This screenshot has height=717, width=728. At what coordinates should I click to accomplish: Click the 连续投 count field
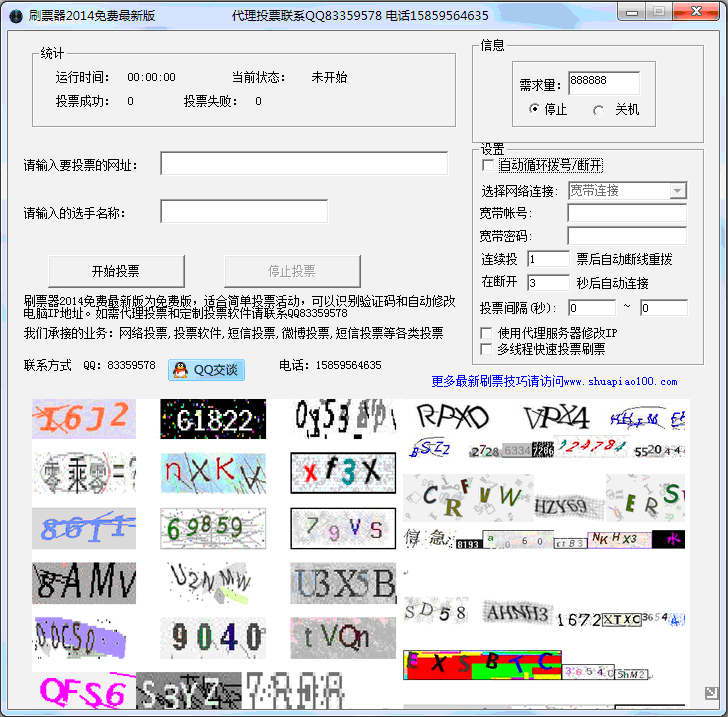click(548, 259)
